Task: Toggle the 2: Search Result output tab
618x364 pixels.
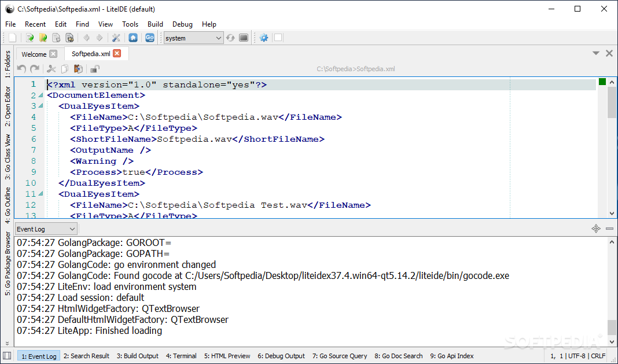Action: pyautogui.click(x=86, y=356)
